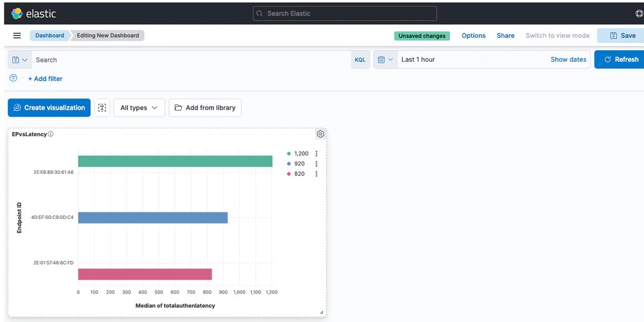Click the filter options icon
Viewport: 644px width, 322px height.
click(13, 78)
